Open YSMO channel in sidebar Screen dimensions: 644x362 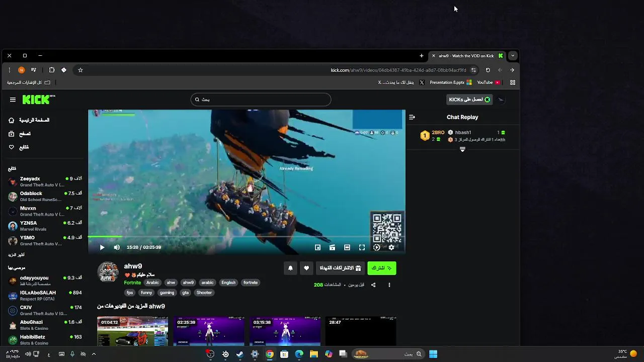(x=45, y=240)
